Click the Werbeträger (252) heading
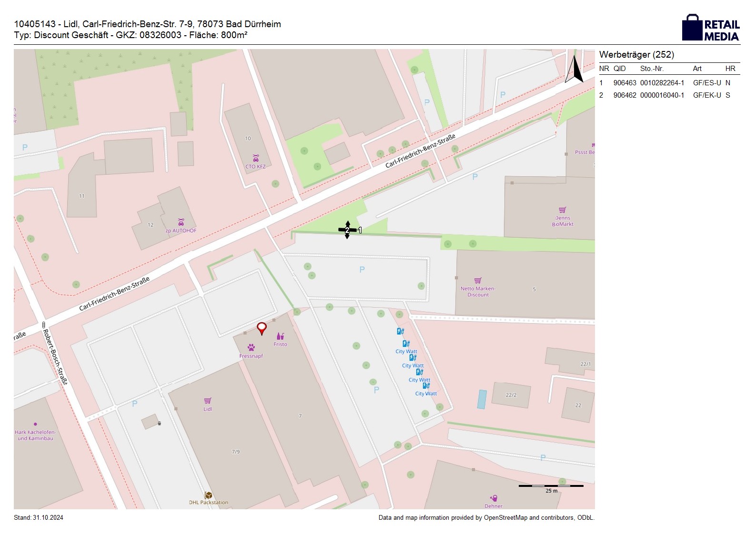The image size is (756, 535). pos(636,55)
